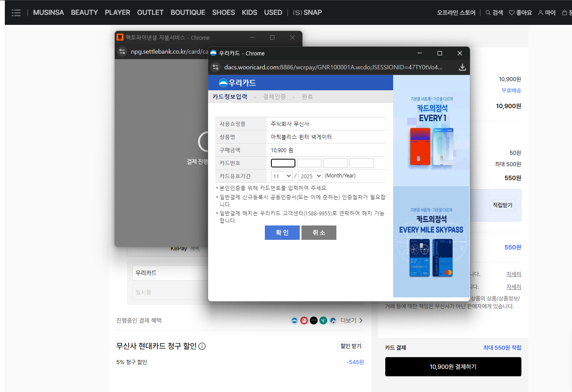The image size is (572, 392).
Task: Click the 무료배송 text
Action: (x=511, y=90)
